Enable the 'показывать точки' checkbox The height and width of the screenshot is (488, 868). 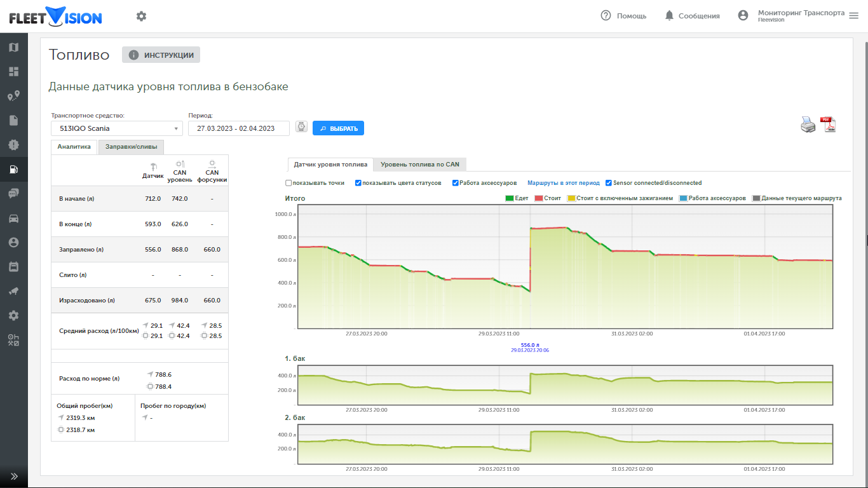[288, 183]
